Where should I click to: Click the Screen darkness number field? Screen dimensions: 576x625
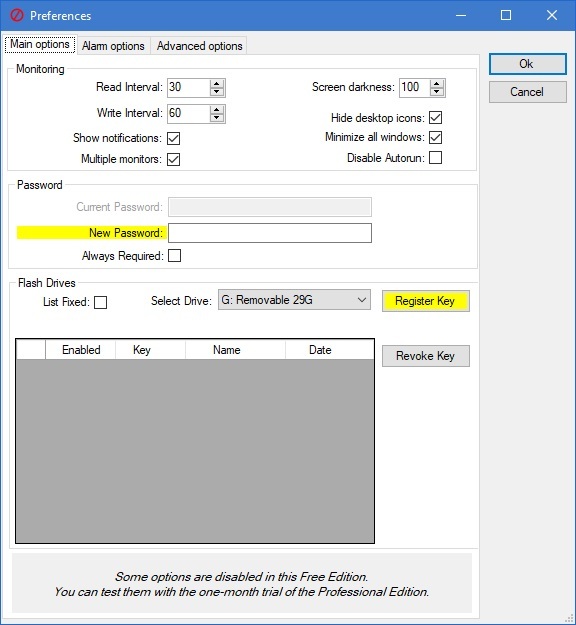[415, 88]
